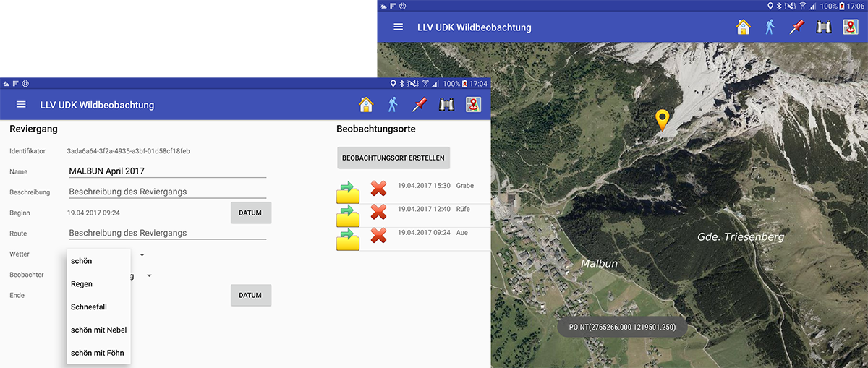
Task: Expand the Wetter dropdown arrow
Action: point(142,255)
